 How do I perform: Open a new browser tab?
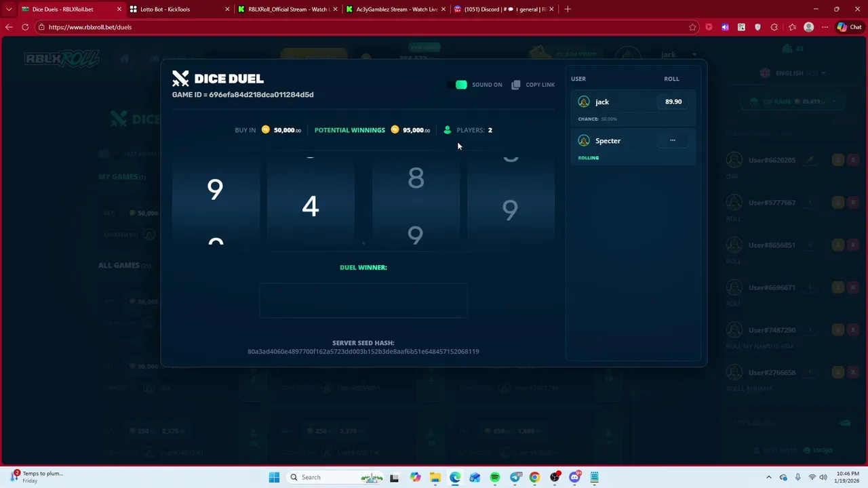568,9
